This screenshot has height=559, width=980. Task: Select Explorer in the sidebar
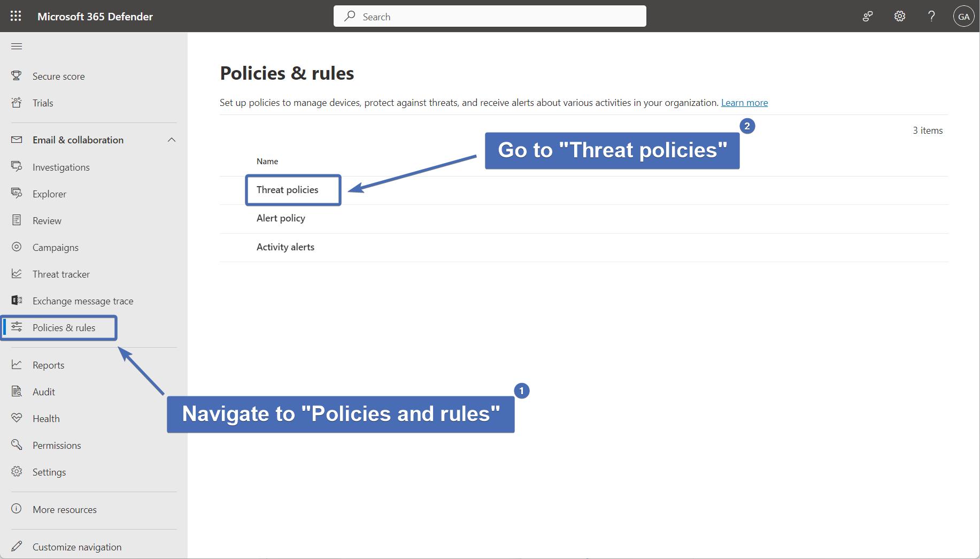coord(50,194)
